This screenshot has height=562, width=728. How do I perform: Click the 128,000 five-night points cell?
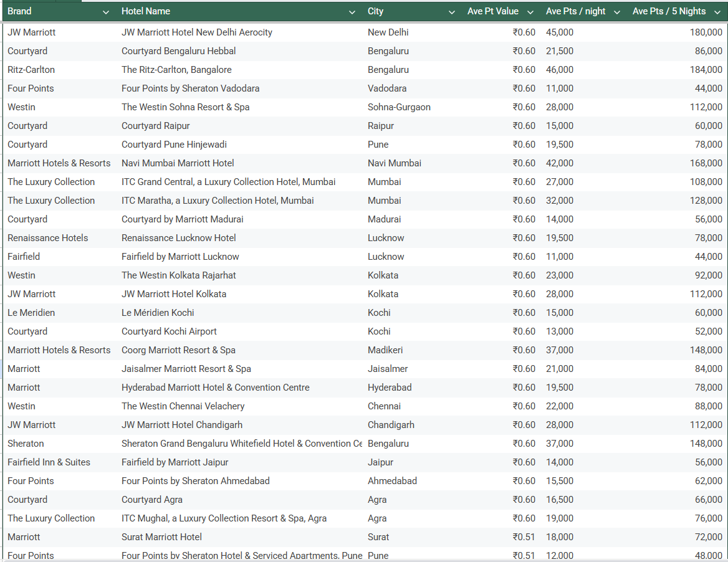point(678,201)
